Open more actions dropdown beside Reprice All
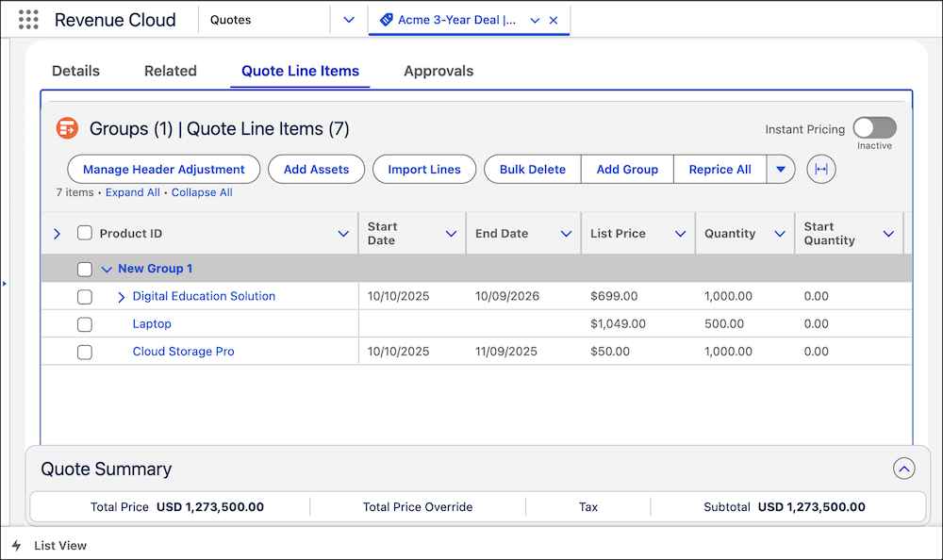 click(x=781, y=169)
